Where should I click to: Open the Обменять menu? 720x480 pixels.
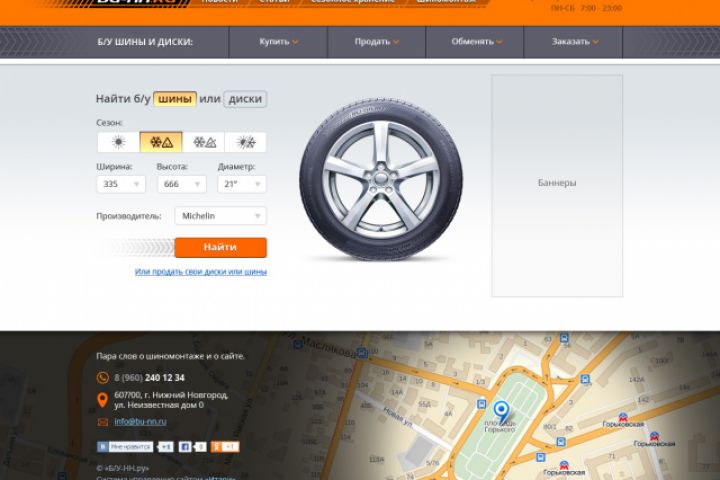[475, 42]
